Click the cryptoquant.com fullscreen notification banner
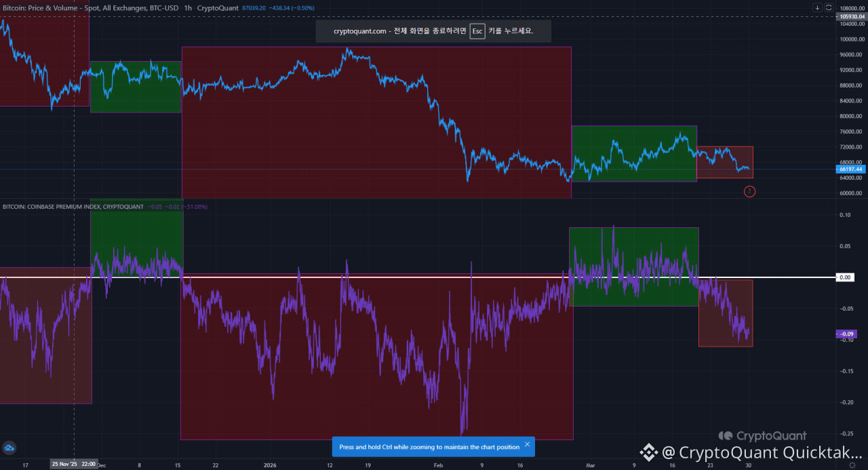The width and height of the screenshot is (868, 470). 433,31
